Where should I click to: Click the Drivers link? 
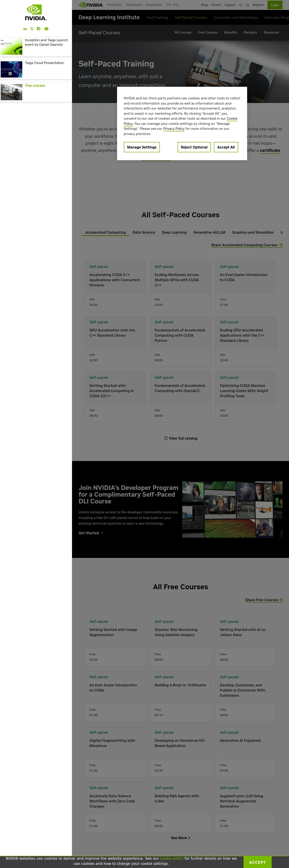point(216,5)
